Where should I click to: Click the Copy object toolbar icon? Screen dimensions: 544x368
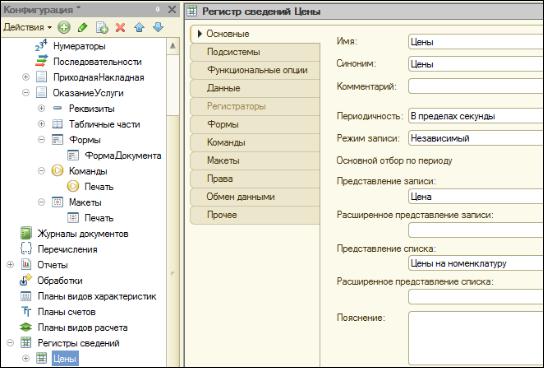pos(102,27)
